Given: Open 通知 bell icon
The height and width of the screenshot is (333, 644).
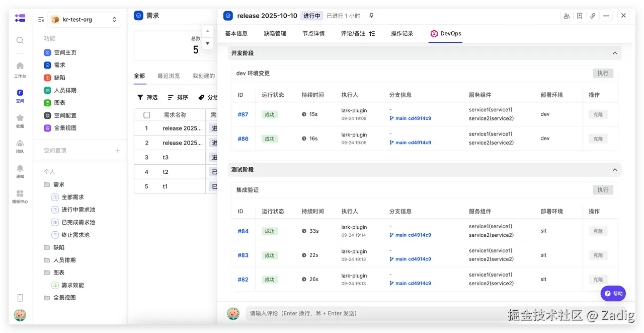Looking at the screenshot, I should tap(20, 171).
